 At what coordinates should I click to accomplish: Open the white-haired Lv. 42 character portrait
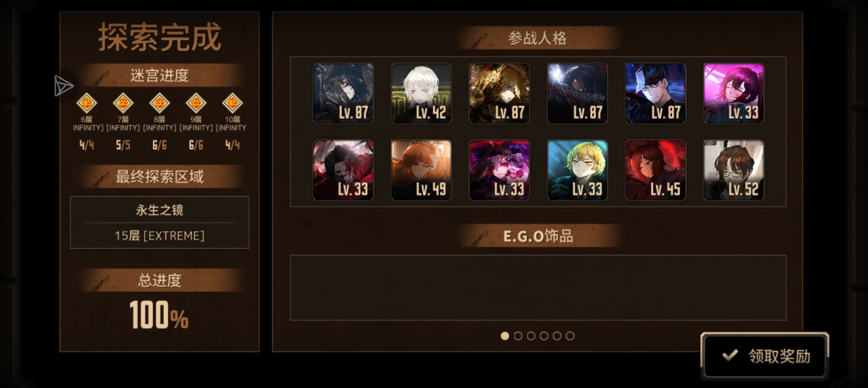coord(421,93)
